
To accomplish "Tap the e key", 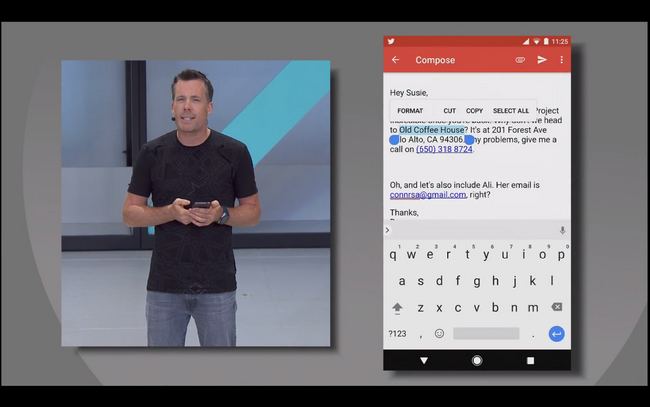I will (x=430, y=254).
